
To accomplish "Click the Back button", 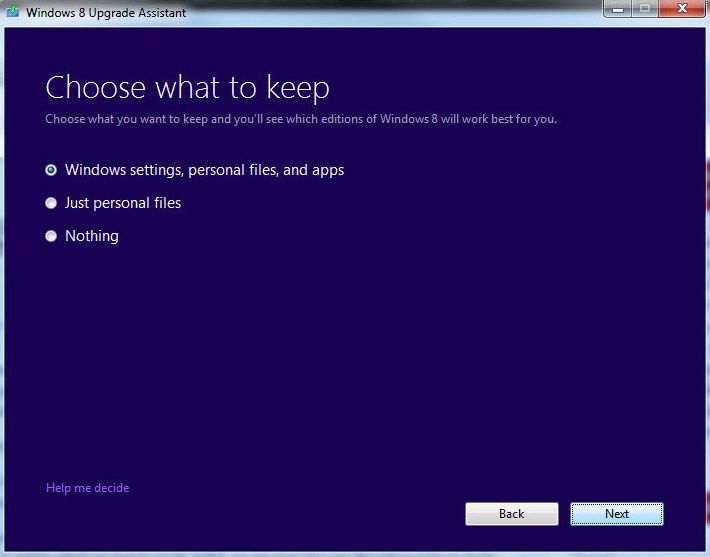I will pyautogui.click(x=512, y=514).
